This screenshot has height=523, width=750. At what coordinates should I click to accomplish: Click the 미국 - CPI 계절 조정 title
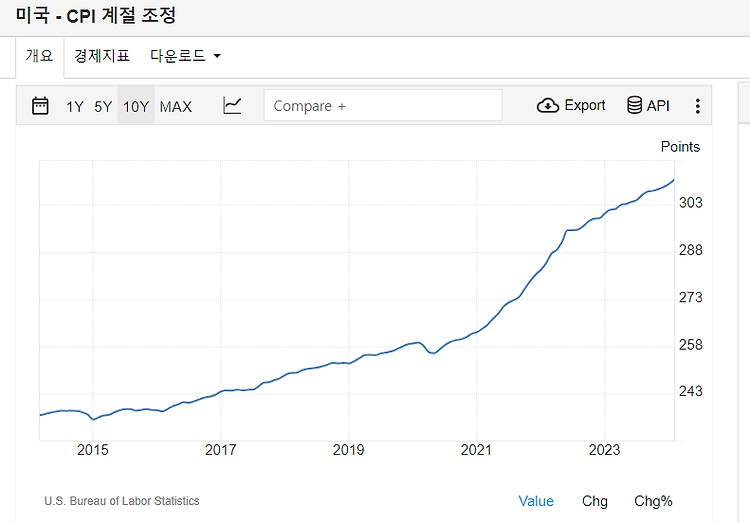[x=96, y=16]
